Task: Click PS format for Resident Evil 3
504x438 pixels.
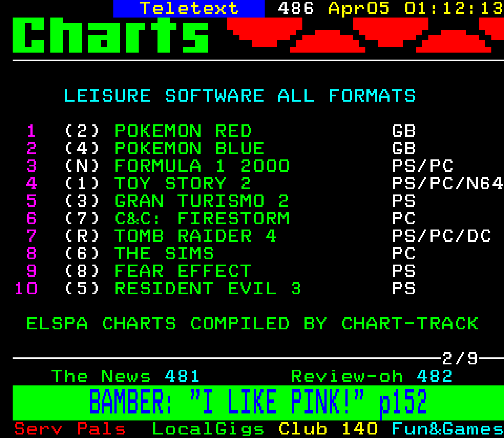Action: click(404, 289)
